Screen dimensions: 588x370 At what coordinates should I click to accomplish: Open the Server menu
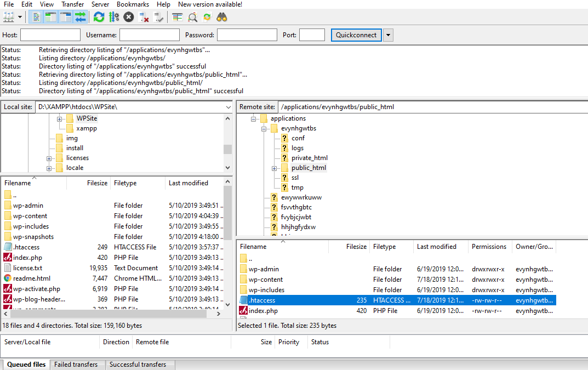(x=100, y=4)
